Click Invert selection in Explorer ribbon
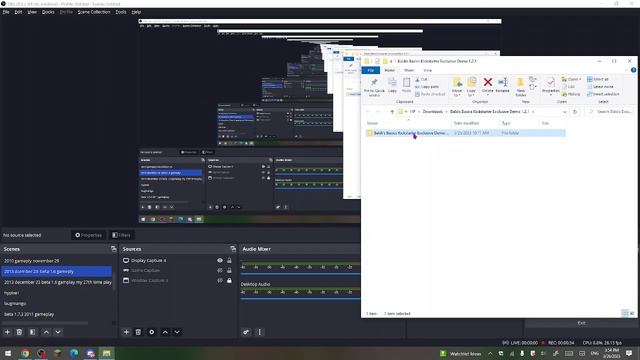640x360 pixels. pos(603,94)
